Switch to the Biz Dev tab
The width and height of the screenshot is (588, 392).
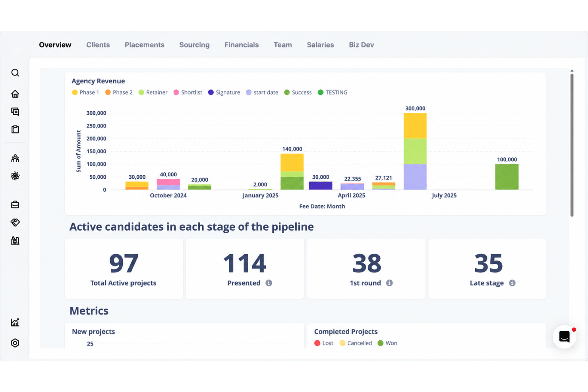(362, 45)
